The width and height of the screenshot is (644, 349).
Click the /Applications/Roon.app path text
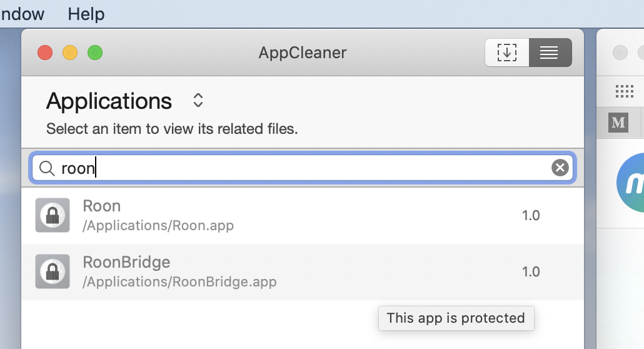[158, 226]
